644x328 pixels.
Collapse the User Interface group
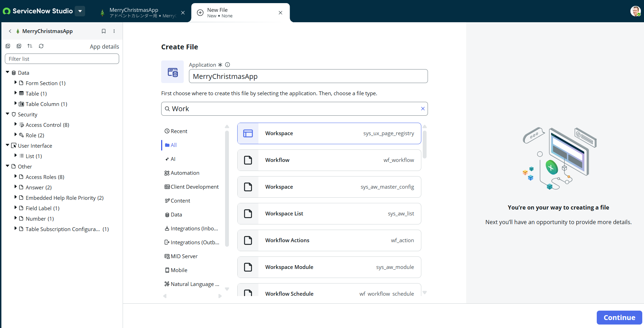point(7,145)
